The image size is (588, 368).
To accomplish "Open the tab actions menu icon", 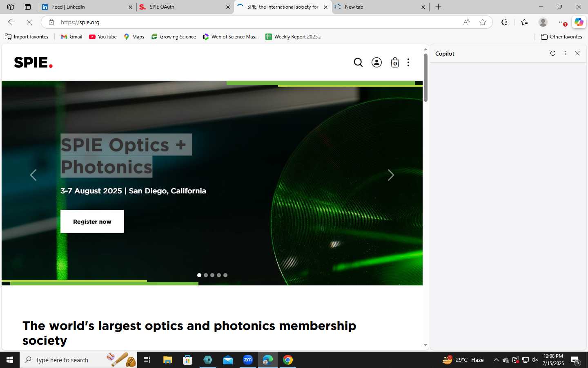I will pyautogui.click(x=27, y=7).
